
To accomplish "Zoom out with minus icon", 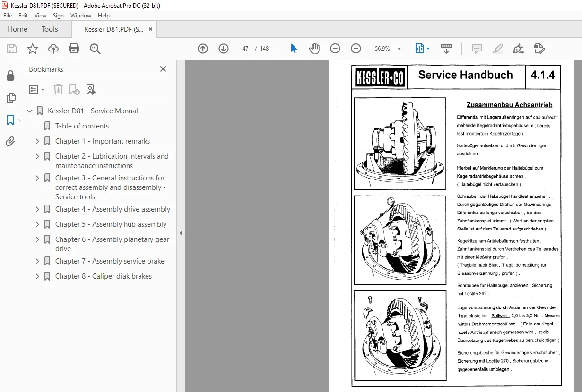I will (x=335, y=49).
